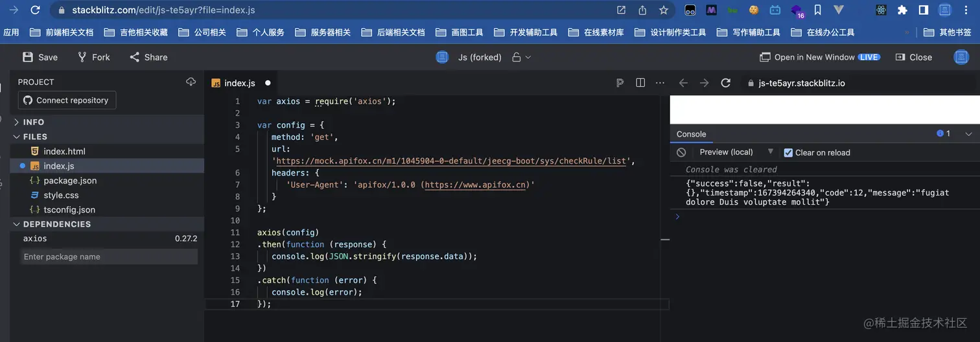Select index.js in file tree
The width and height of the screenshot is (980, 342).
[x=107, y=166]
